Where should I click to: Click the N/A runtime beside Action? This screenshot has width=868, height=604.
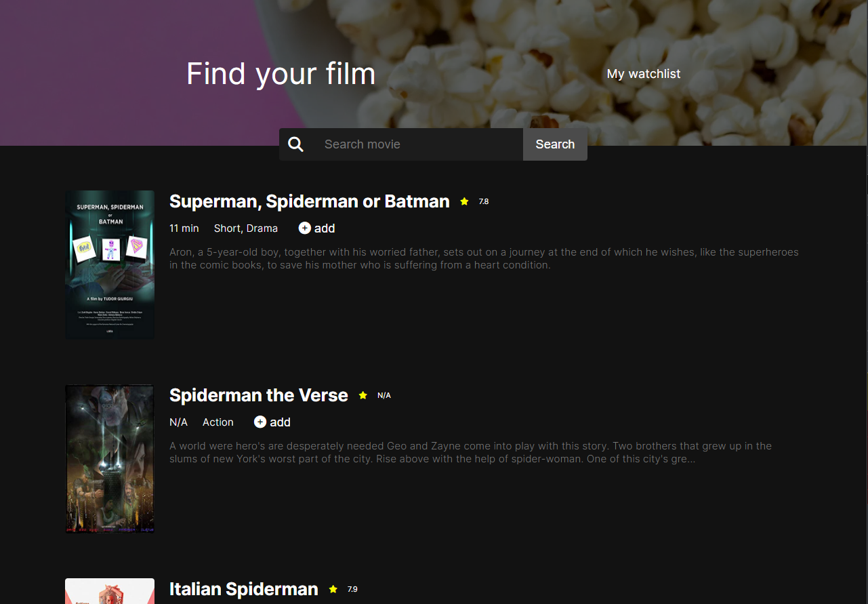pyautogui.click(x=179, y=422)
